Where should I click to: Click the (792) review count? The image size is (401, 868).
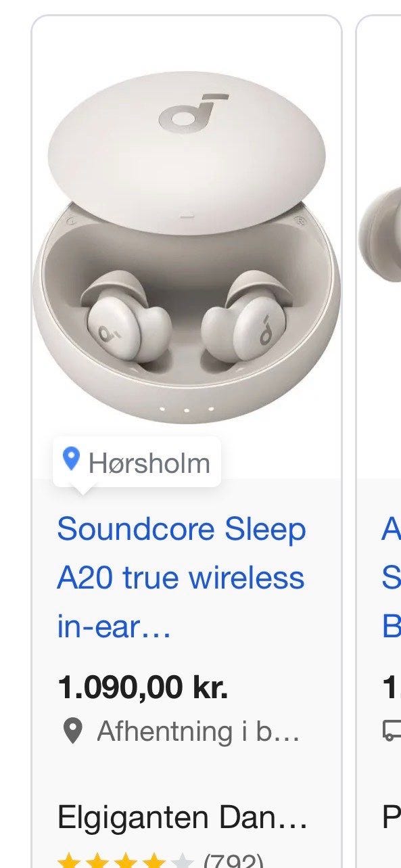[233, 861]
